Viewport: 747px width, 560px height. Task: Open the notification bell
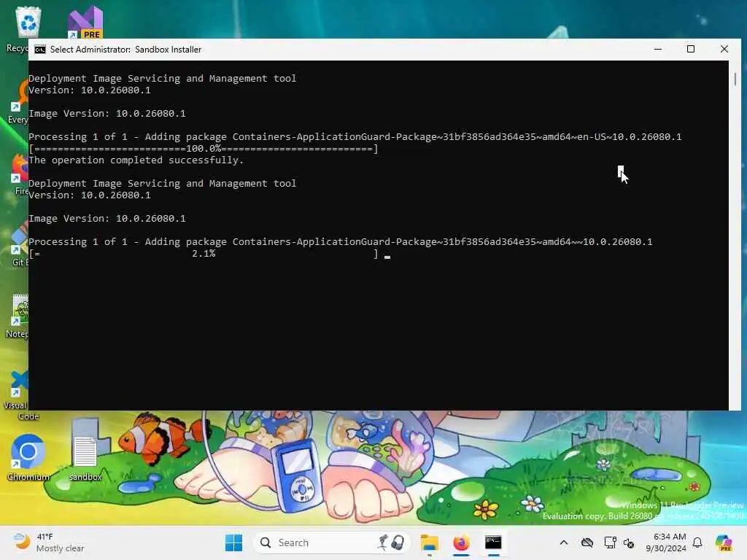point(697,542)
